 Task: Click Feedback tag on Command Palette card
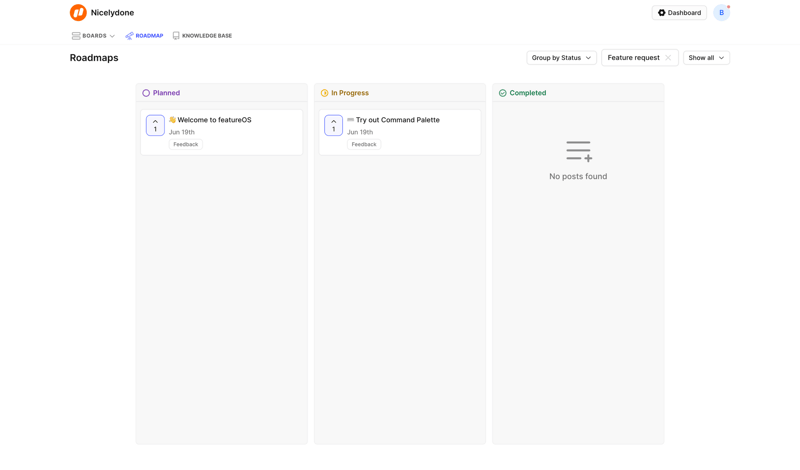(364, 144)
